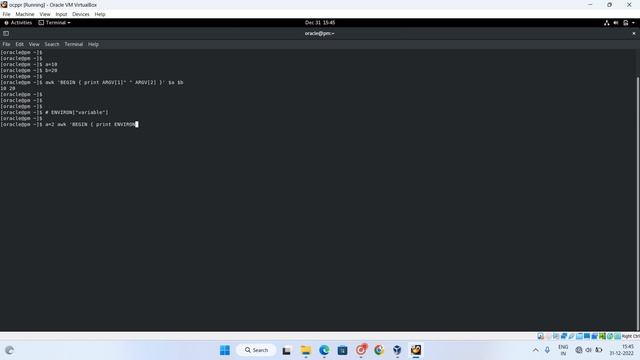The height and width of the screenshot is (360, 640).
Task: Click the Windows taskbar Search box
Action: click(x=256, y=350)
